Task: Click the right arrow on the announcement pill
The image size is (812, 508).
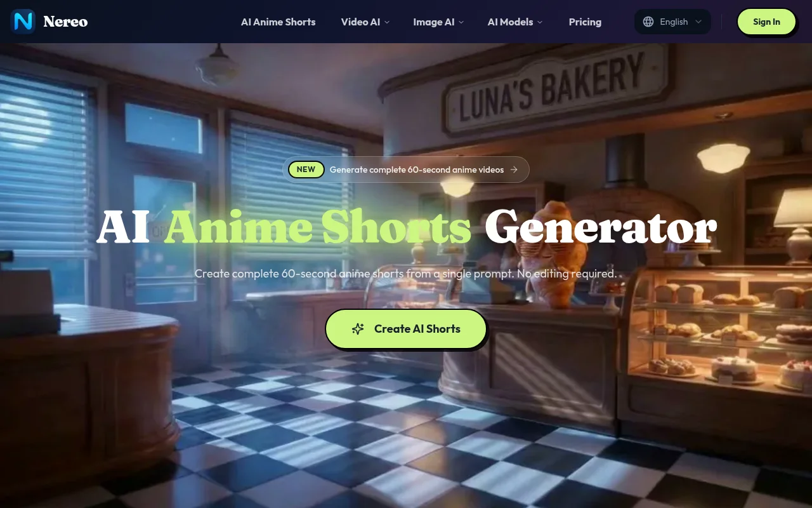Action: (514, 170)
